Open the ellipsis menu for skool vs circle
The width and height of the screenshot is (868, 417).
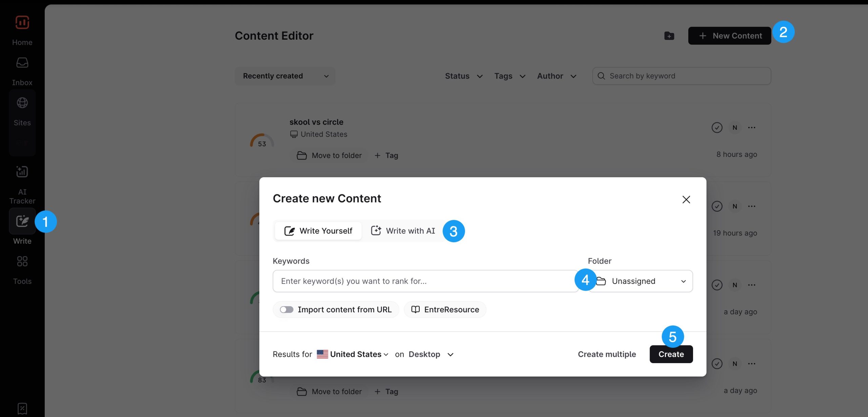tap(752, 128)
